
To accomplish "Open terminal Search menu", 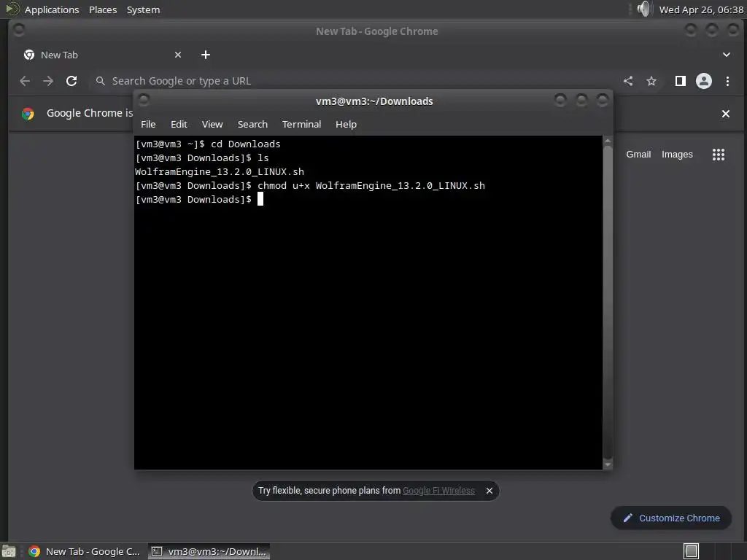I will (252, 124).
